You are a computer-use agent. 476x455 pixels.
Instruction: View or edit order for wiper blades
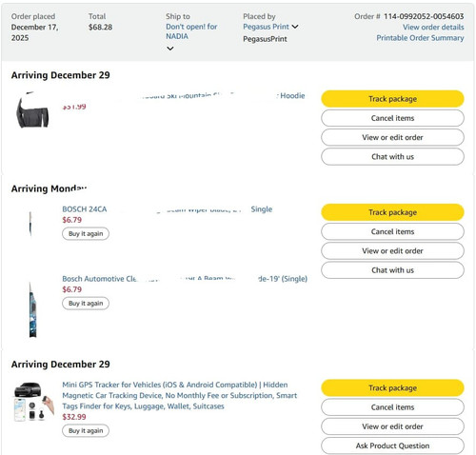tap(392, 251)
